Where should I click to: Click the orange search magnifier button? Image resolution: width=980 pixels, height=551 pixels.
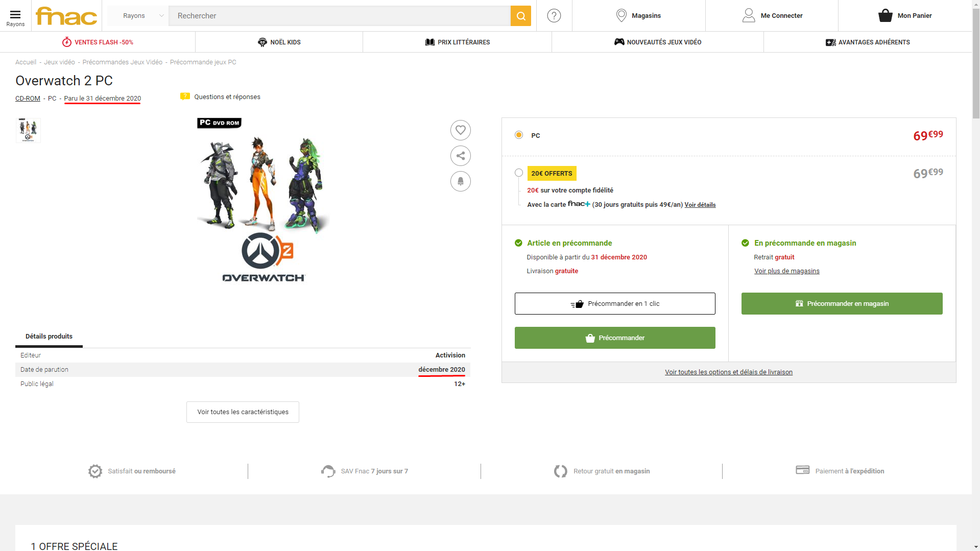[x=520, y=16]
